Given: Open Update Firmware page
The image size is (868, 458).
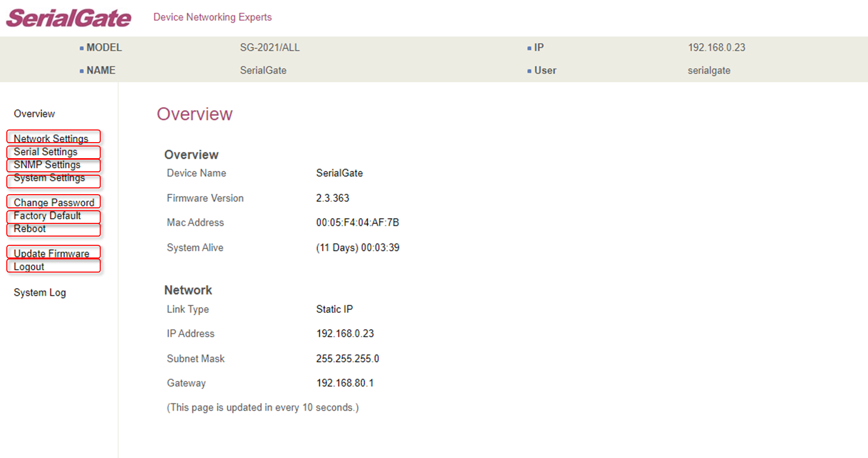Looking at the screenshot, I should [52, 254].
